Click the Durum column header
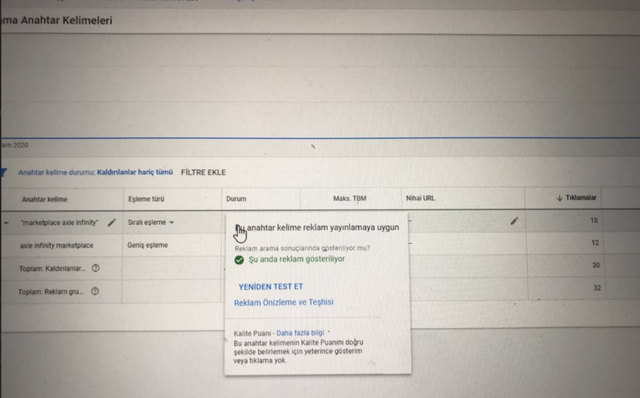The image size is (640, 398). [x=236, y=198]
